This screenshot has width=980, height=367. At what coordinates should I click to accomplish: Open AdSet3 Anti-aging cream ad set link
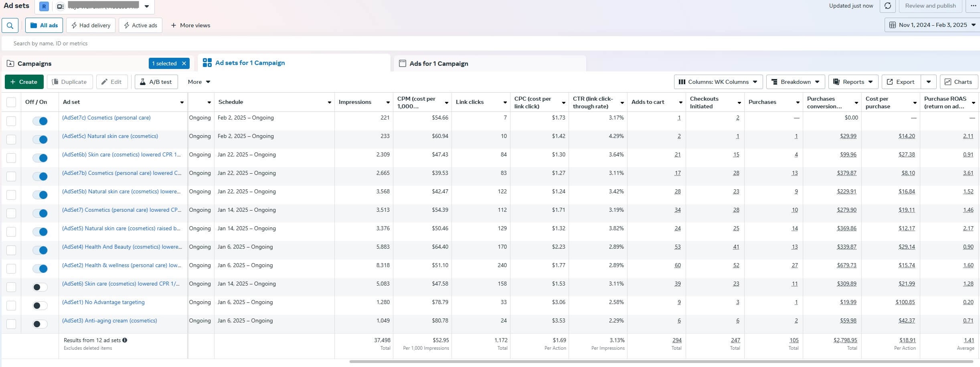click(109, 320)
